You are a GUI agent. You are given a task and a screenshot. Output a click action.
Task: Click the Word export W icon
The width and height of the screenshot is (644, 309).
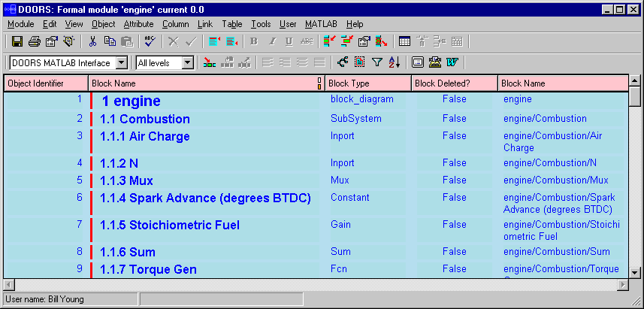click(452, 62)
